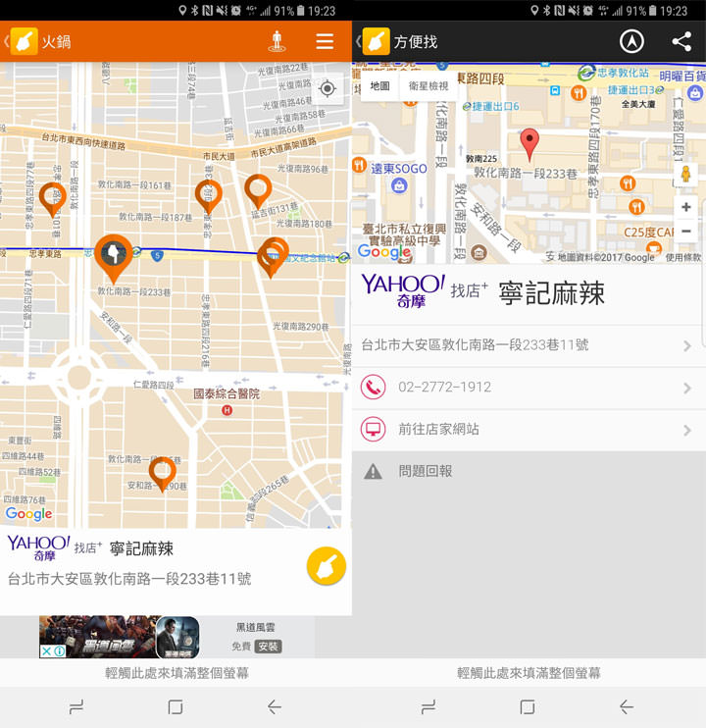Go back via the arrow left of 方便找

tap(358, 41)
